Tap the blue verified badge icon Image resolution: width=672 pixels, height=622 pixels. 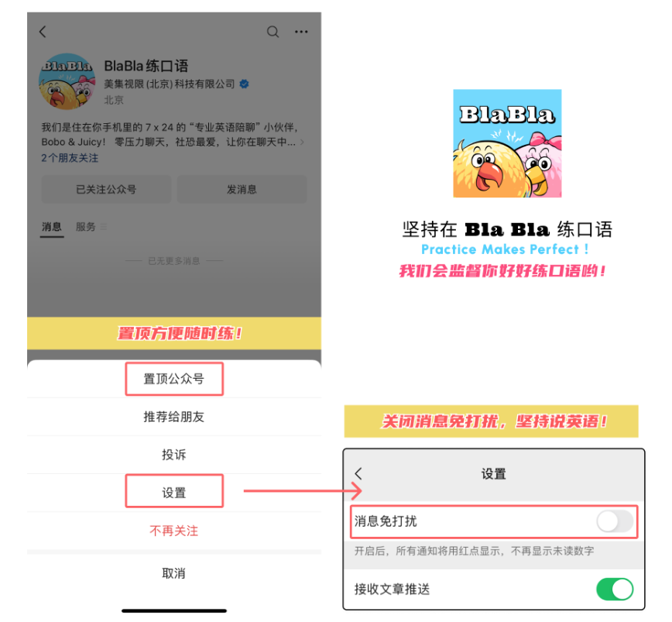[x=245, y=84]
